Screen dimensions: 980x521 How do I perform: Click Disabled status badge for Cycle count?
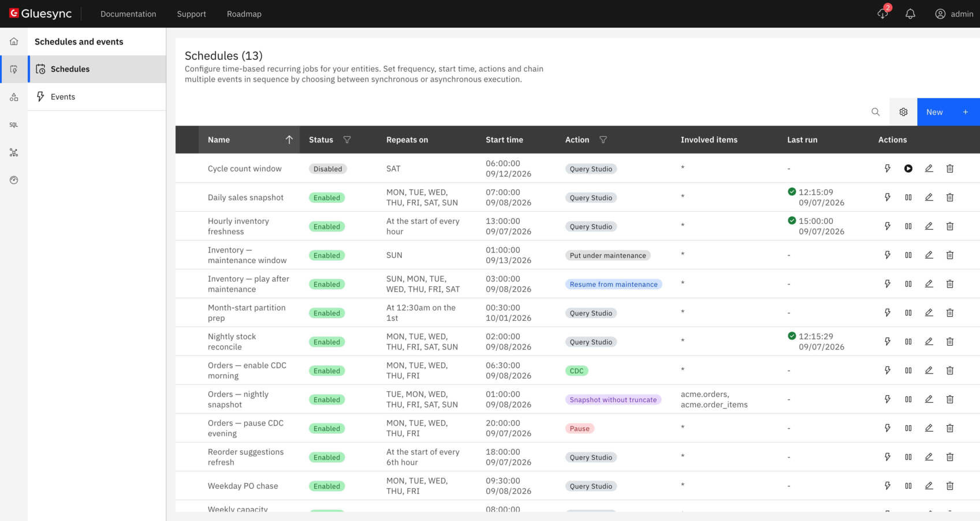click(328, 169)
